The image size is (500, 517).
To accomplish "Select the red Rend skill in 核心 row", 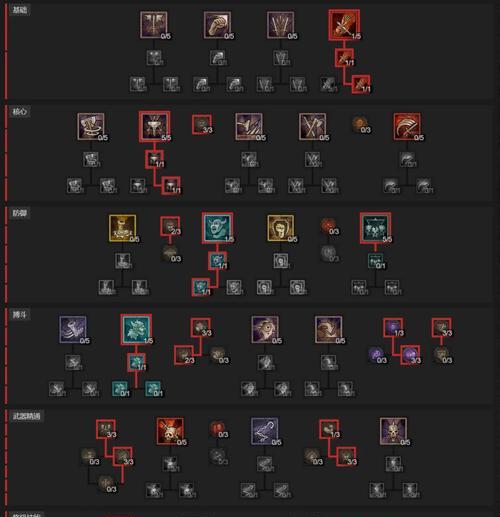I will click(407, 126).
